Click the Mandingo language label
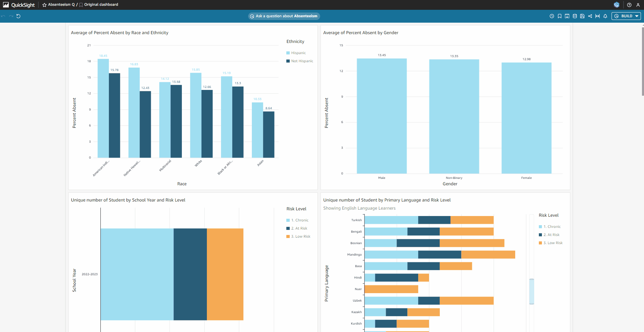The height and width of the screenshot is (332, 644). tap(354, 255)
